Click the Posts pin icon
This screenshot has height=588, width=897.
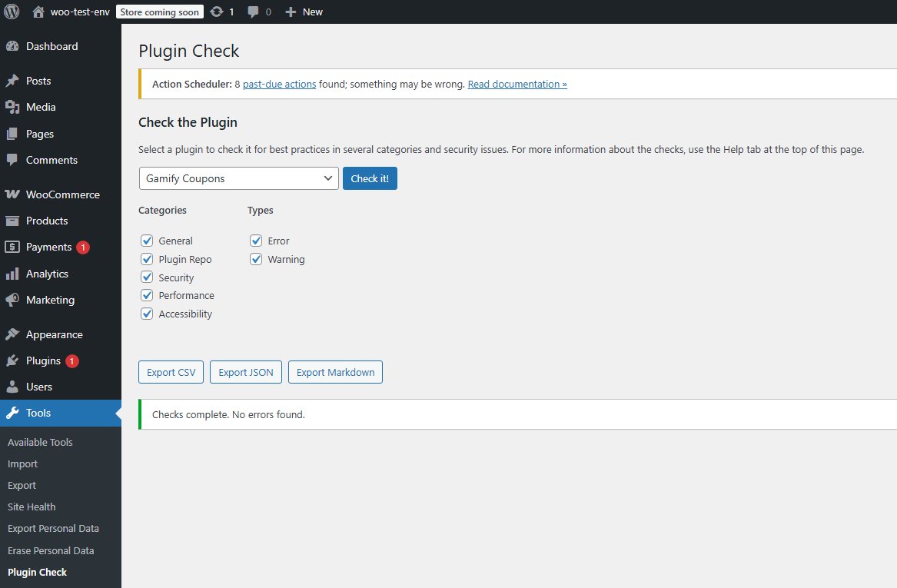click(x=12, y=81)
